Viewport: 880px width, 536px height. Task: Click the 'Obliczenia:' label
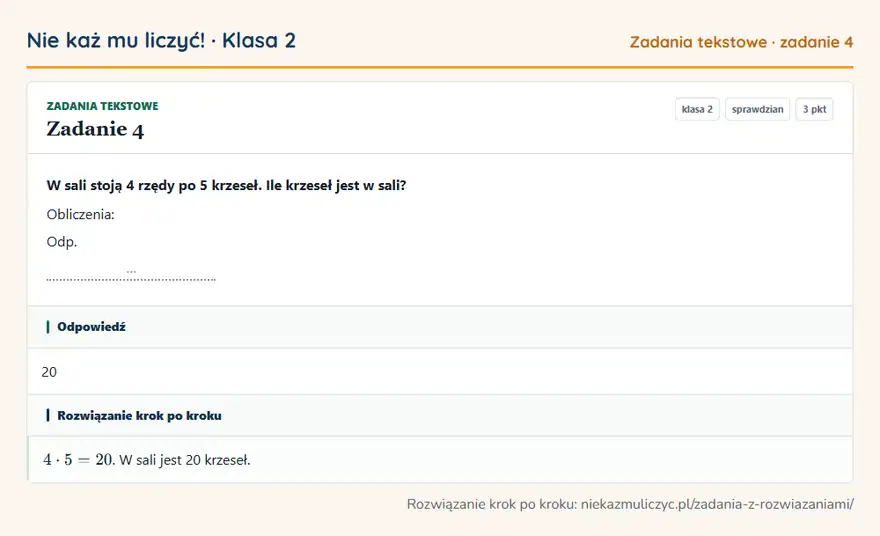point(80,214)
